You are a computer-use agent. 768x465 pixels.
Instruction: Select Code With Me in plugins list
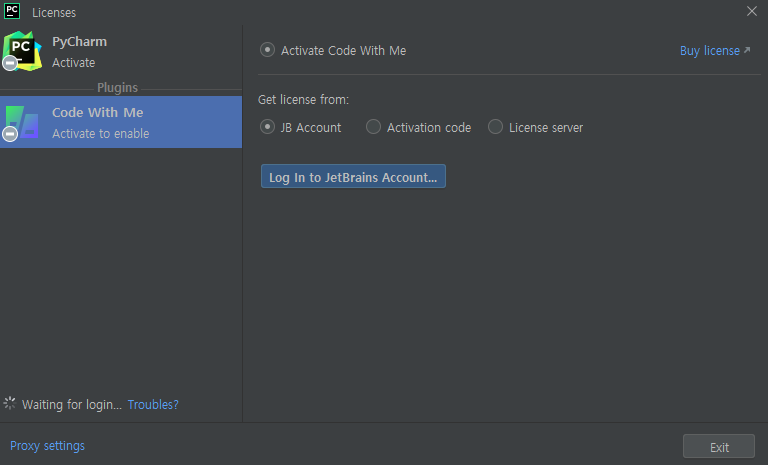121,122
